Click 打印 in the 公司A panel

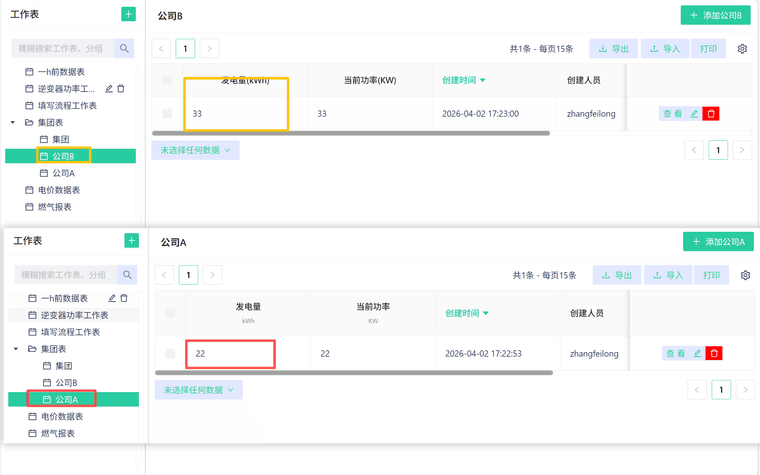[x=711, y=275]
